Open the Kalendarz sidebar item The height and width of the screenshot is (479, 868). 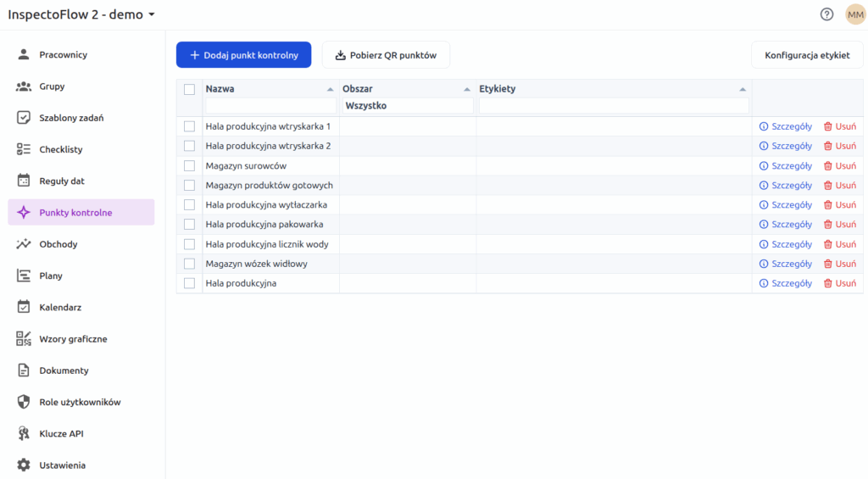click(60, 307)
